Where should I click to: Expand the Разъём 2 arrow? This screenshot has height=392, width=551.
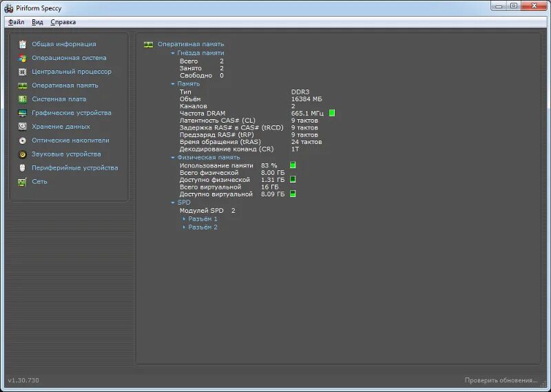(184, 227)
